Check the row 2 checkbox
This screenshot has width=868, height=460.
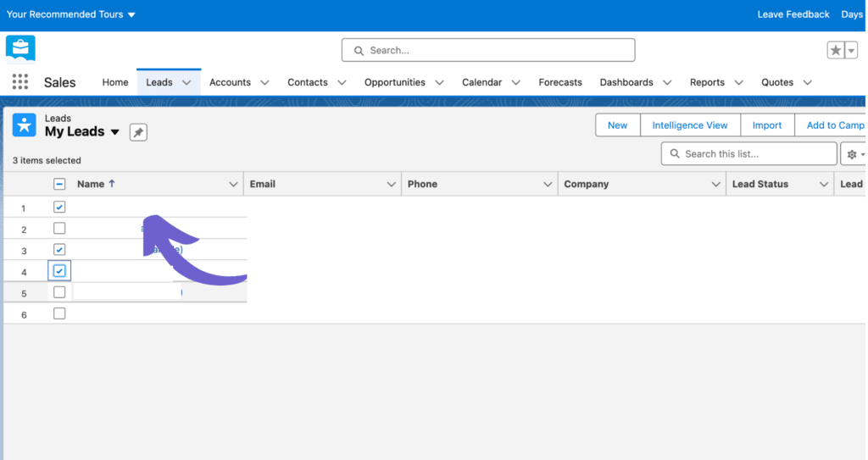click(x=59, y=229)
